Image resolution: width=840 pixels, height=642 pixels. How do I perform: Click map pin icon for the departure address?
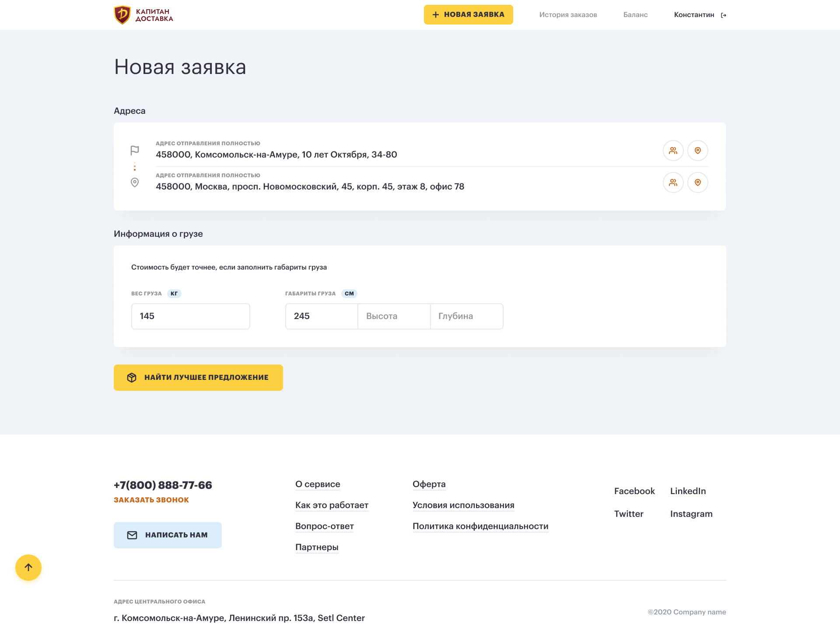(x=698, y=151)
